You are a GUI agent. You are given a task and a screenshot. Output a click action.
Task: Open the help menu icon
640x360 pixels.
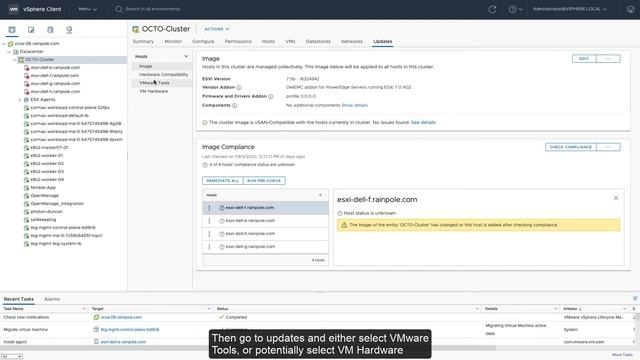(x=513, y=9)
